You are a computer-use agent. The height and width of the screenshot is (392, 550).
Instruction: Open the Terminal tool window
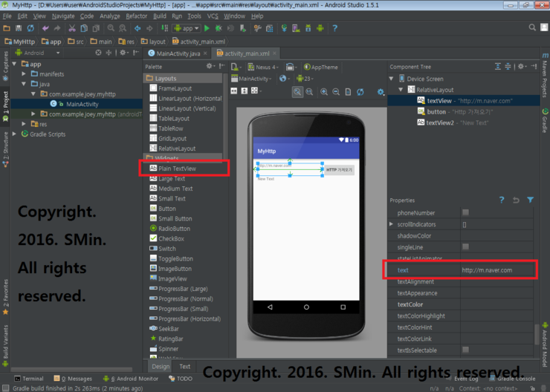[x=29, y=379]
